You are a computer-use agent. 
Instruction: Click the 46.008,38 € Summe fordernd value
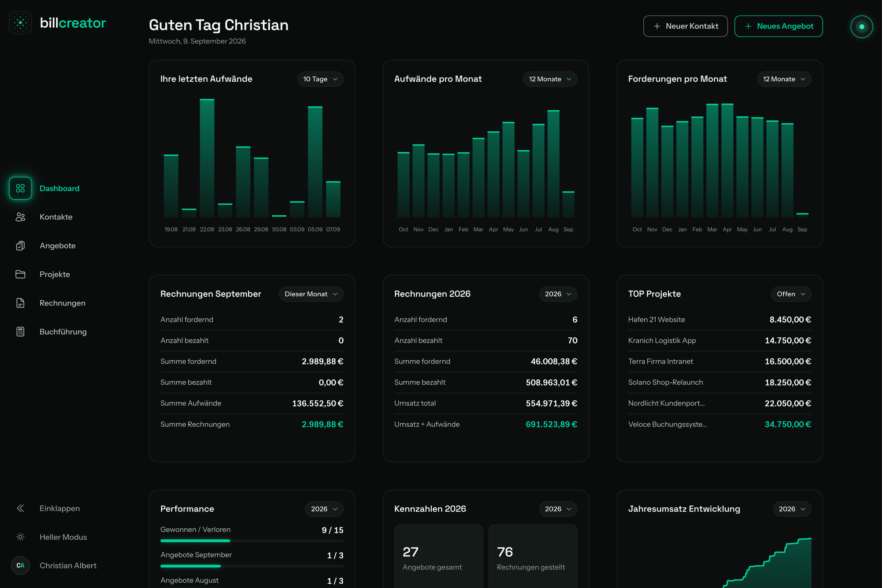[x=554, y=362]
